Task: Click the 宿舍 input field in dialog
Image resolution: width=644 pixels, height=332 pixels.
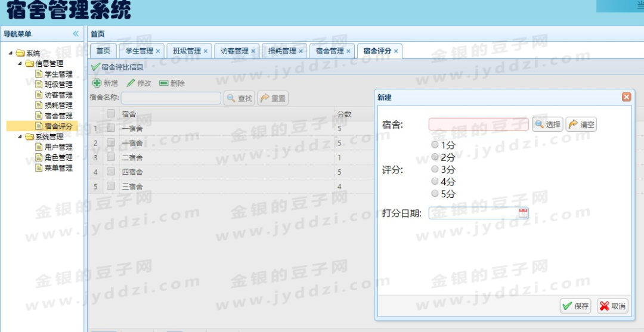Action: tap(479, 125)
